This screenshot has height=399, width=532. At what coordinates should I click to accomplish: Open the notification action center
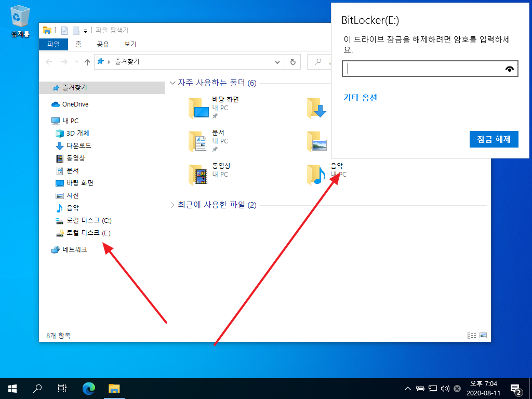(515, 389)
